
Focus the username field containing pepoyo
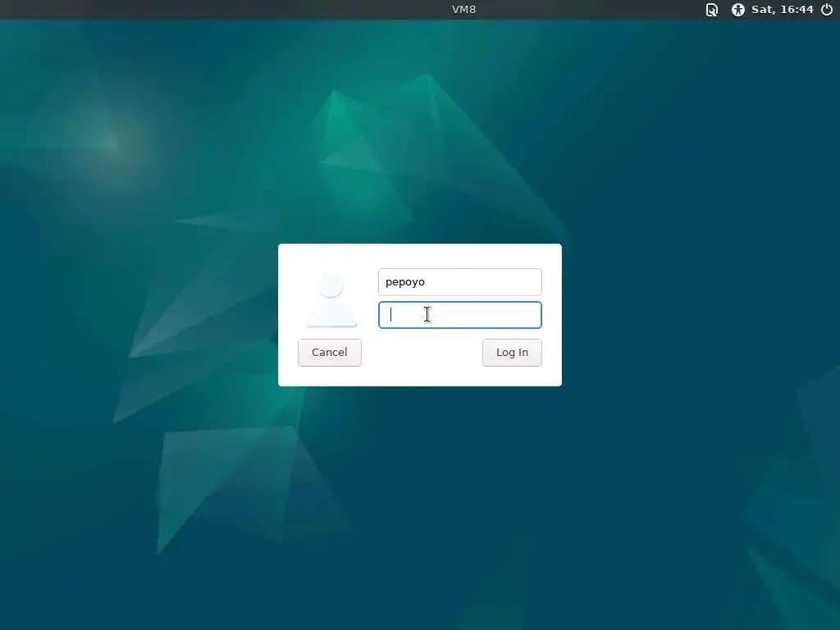click(459, 282)
